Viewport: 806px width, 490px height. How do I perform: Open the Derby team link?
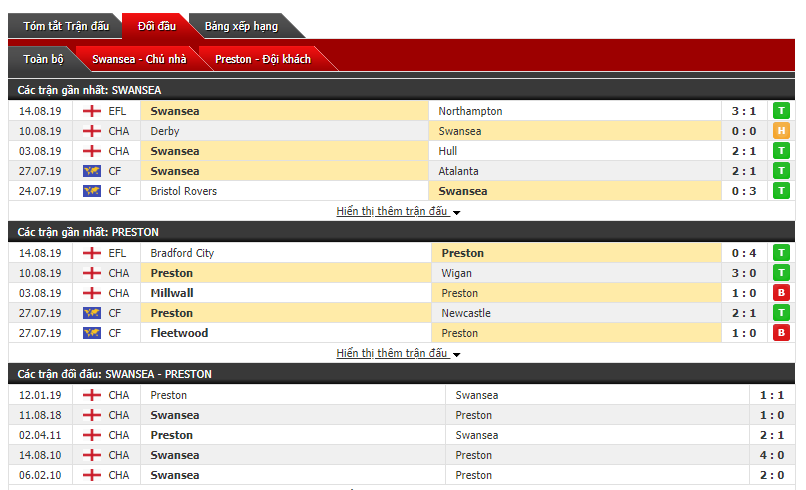tap(164, 131)
